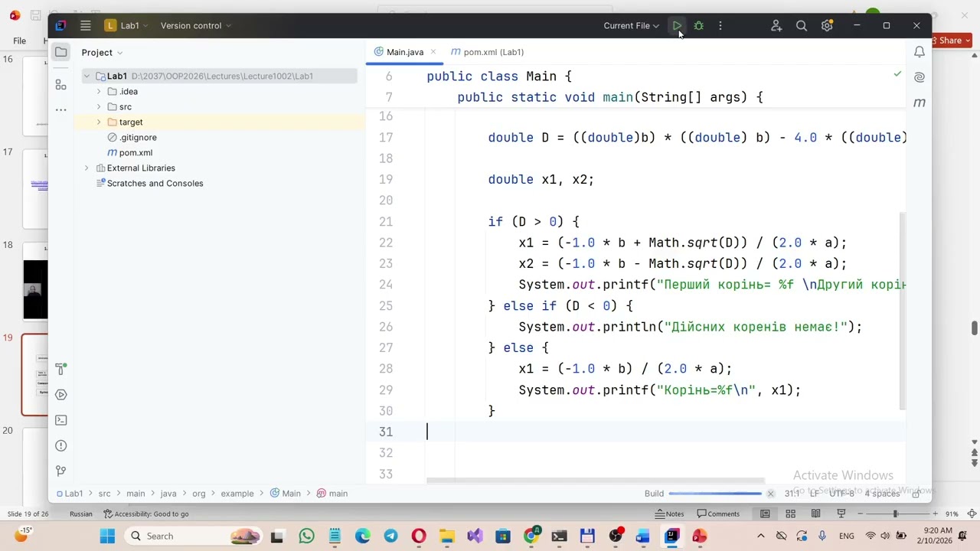
Task: Start debugging with the bug icon
Action: click(698, 25)
